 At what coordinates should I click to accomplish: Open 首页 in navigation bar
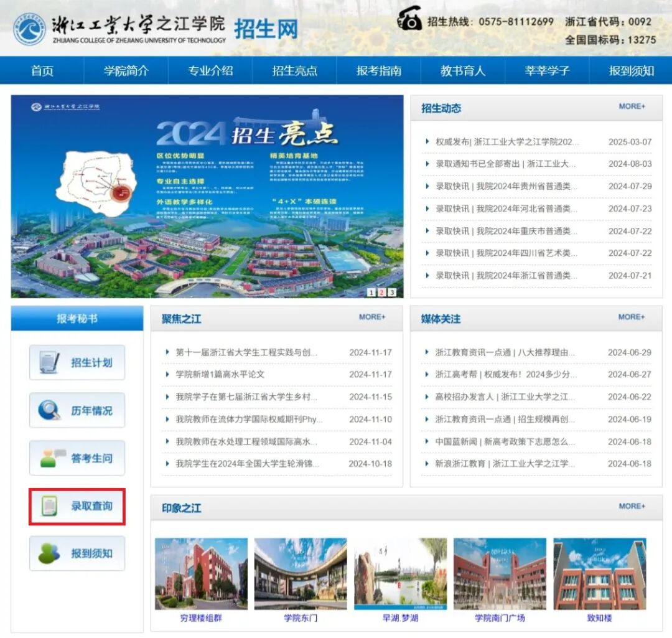[x=42, y=70]
